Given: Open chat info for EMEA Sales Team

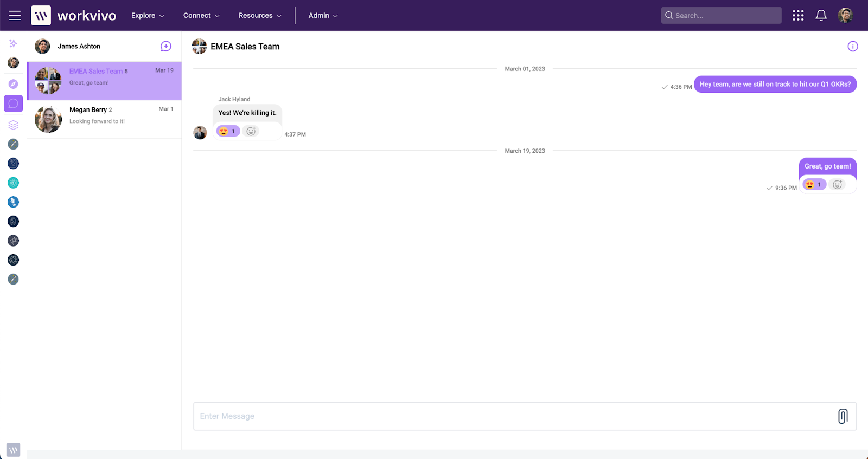Looking at the screenshot, I should tap(853, 47).
